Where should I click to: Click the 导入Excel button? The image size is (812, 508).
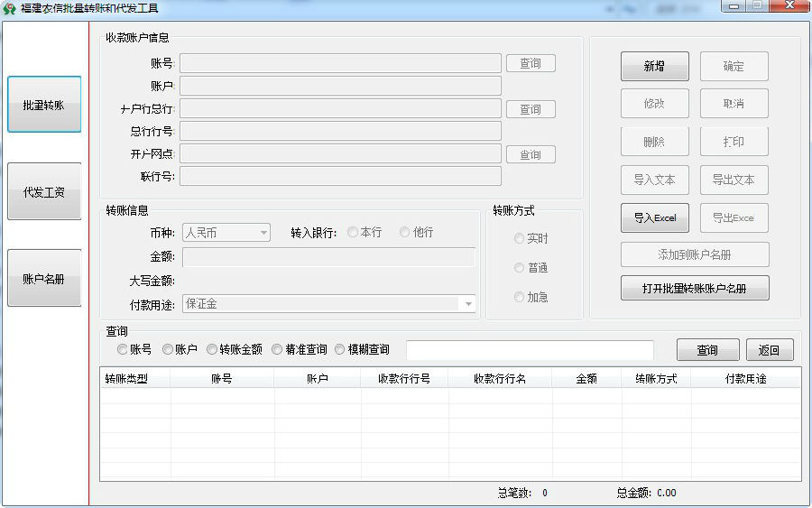pos(655,218)
